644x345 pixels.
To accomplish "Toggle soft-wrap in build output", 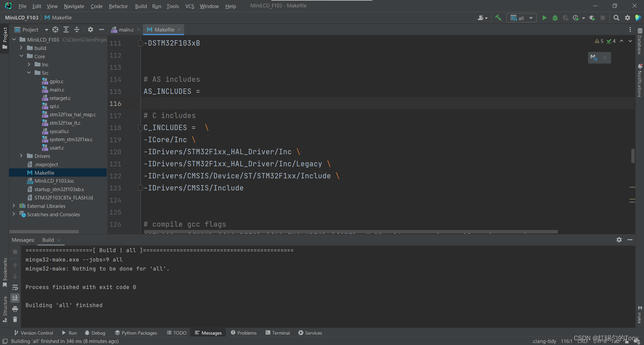I will click(x=15, y=287).
